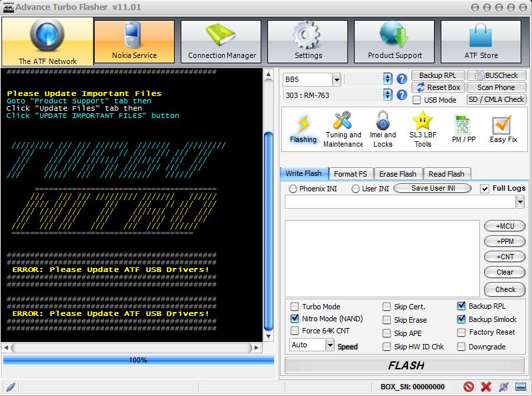Click the big FLASH button

pyautogui.click(x=405, y=365)
